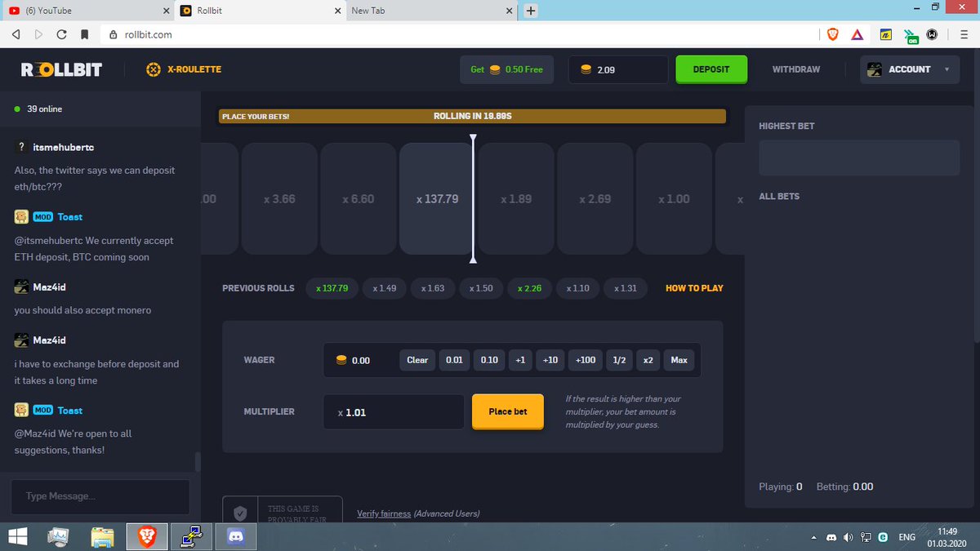Click the network tray icon
980x551 pixels.
click(x=866, y=537)
